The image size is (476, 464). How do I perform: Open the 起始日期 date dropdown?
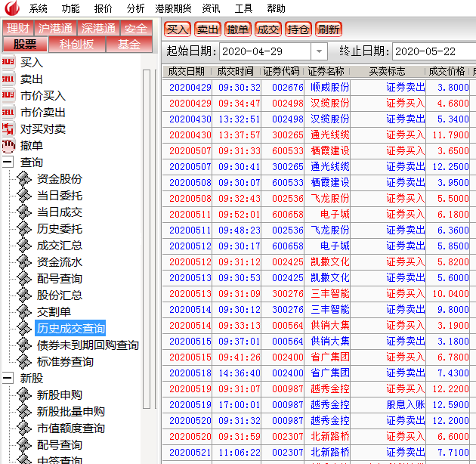[319, 51]
